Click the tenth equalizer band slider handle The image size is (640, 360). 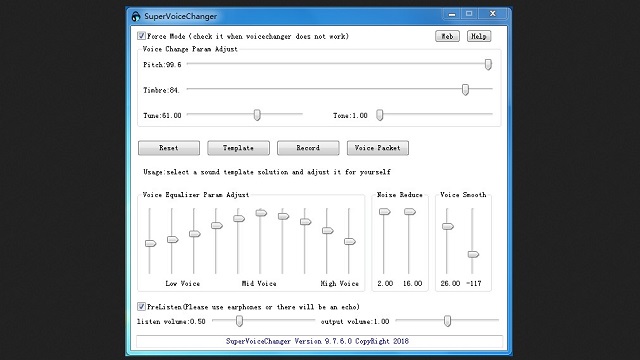349,242
